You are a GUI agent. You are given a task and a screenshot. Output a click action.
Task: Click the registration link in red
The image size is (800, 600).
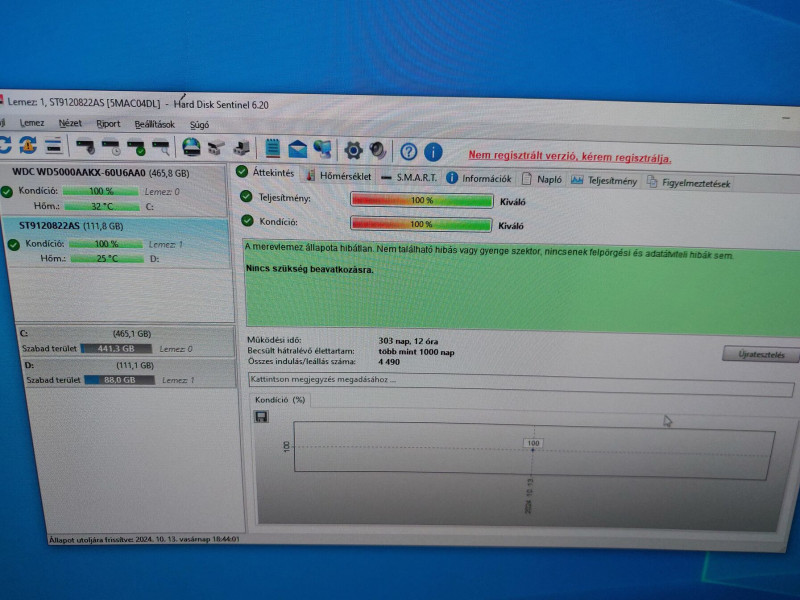(x=570, y=156)
